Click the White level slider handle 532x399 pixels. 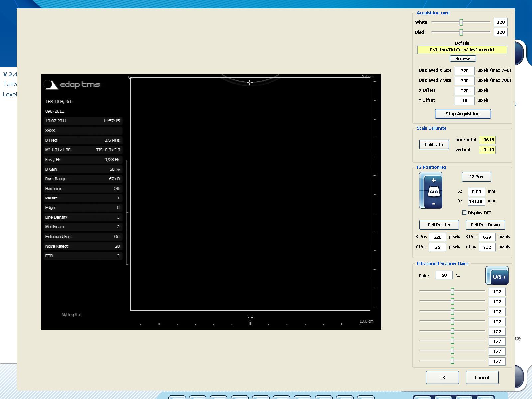(x=461, y=22)
